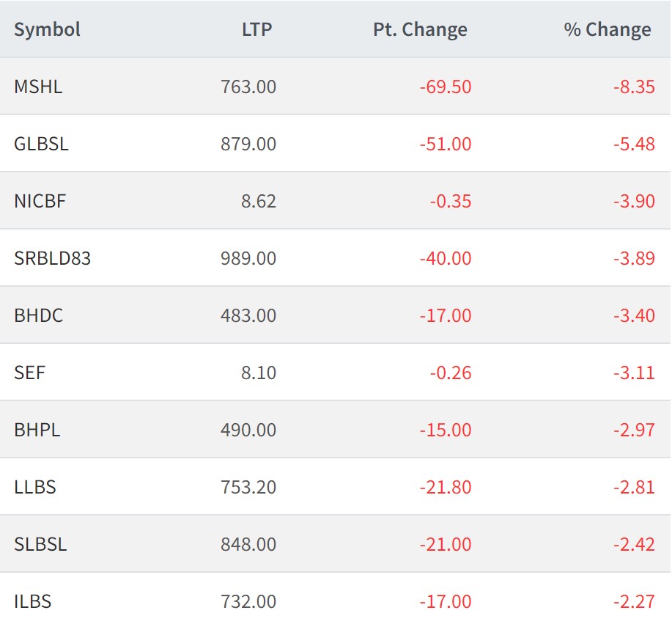Open the MSHL stock symbol
This screenshot has height=627, width=672.
38,87
